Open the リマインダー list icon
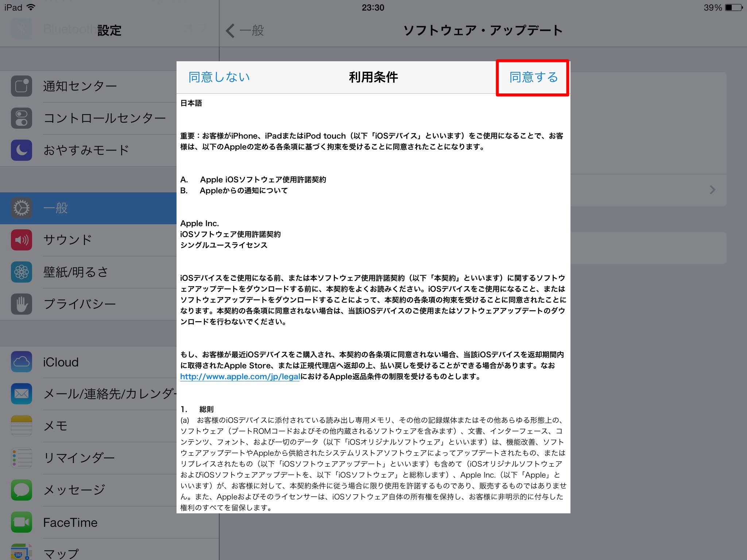The width and height of the screenshot is (747, 560). click(x=22, y=458)
